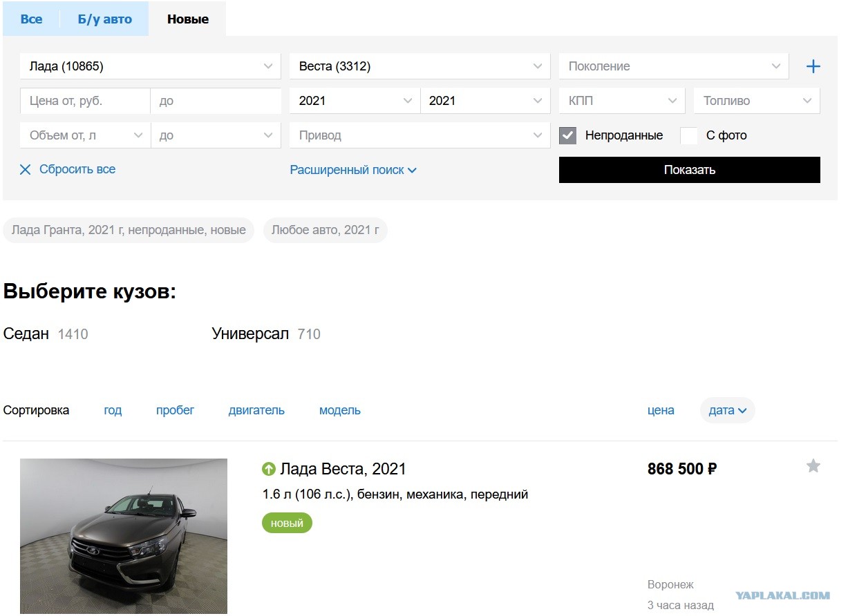
Task: Sort listings by год
Action: [x=113, y=410]
